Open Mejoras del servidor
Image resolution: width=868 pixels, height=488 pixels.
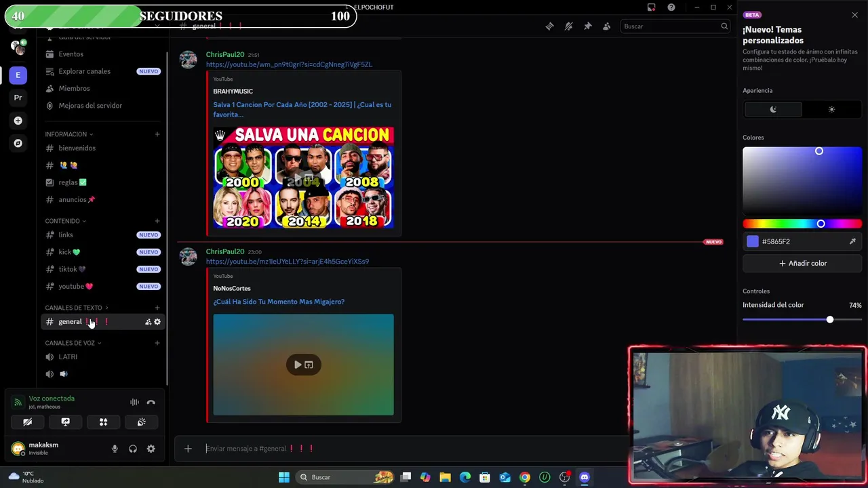coord(102,106)
